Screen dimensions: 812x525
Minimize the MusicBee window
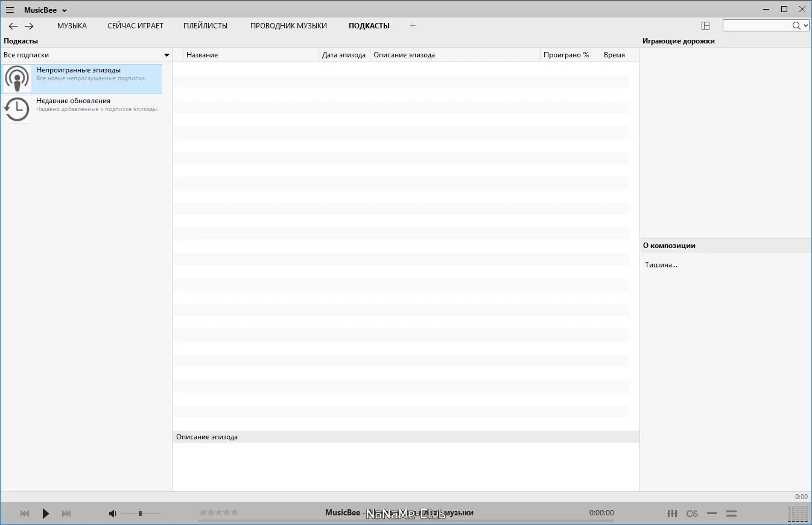point(766,9)
